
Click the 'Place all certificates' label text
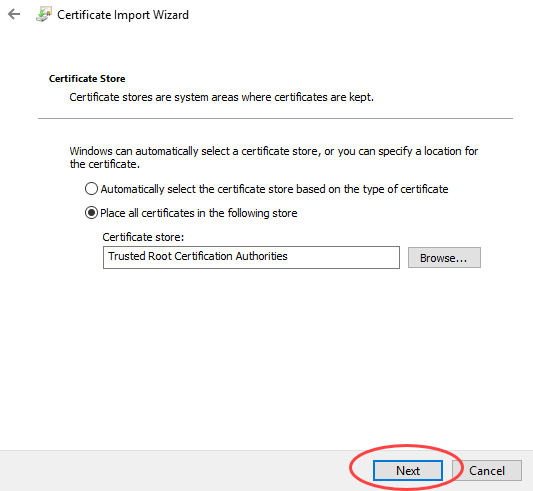click(199, 213)
